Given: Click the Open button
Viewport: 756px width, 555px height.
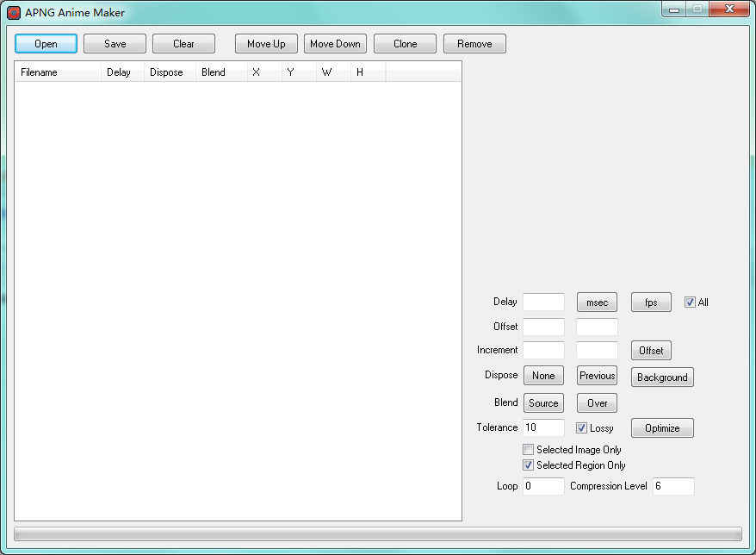Looking at the screenshot, I should point(46,43).
